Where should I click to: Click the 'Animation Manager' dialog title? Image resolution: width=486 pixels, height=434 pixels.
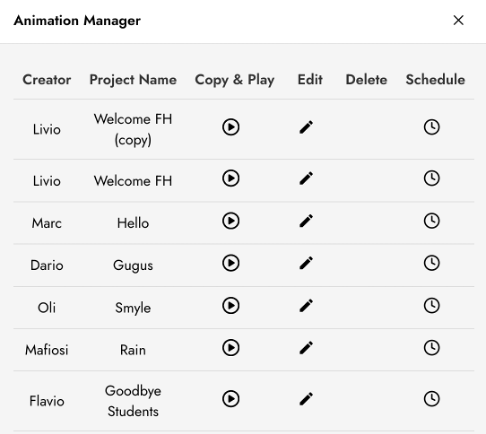(x=77, y=21)
